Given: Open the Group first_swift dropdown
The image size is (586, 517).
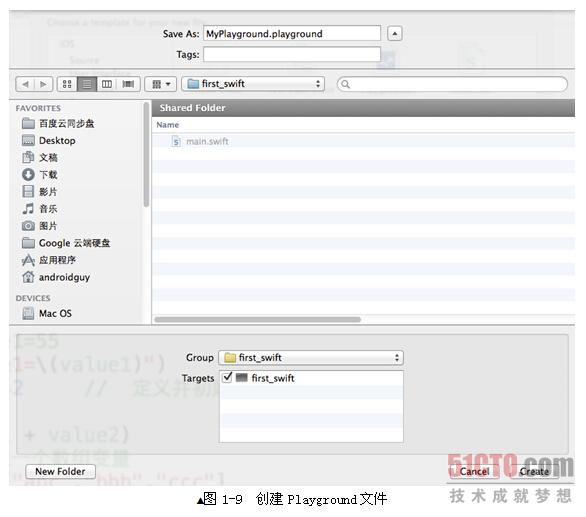Looking at the screenshot, I should [311, 358].
